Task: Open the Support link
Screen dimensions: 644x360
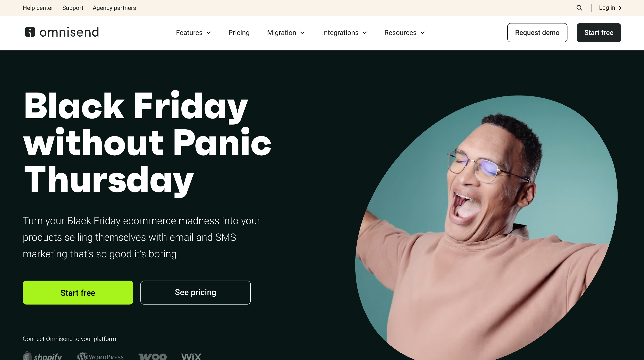Action: click(73, 8)
